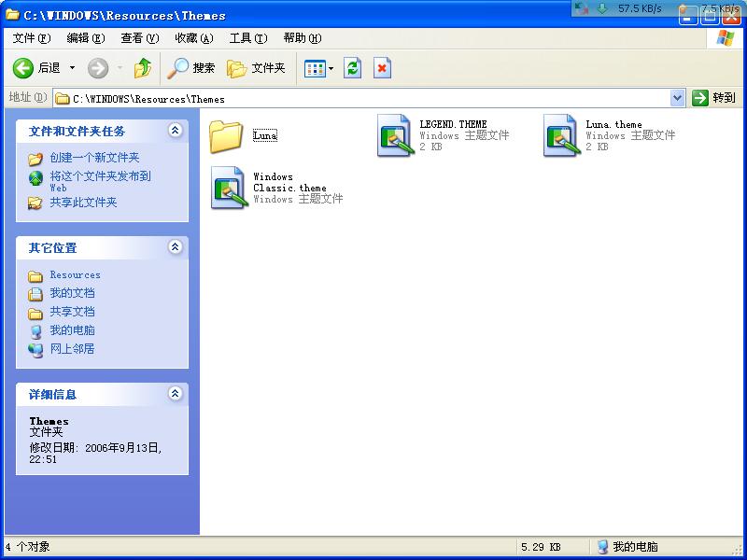The image size is (747, 560).
Task: Select the Luna folder icon
Action: coord(226,136)
